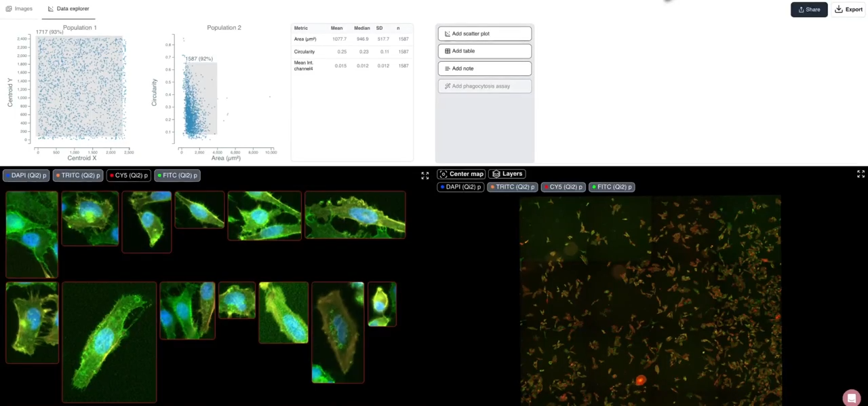Click the Center map crosshair icon
868x406 pixels.
tap(445, 174)
